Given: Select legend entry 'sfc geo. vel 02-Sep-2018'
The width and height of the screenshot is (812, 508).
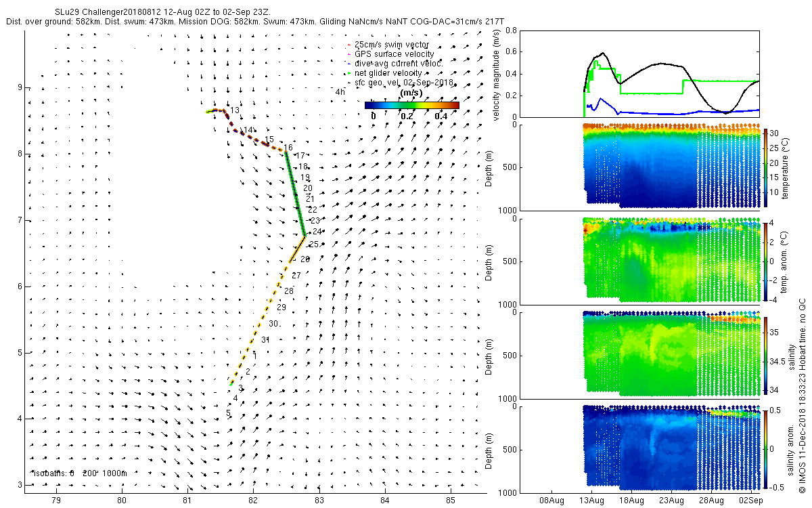Looking at the screenshot, I should coord(404,83).
